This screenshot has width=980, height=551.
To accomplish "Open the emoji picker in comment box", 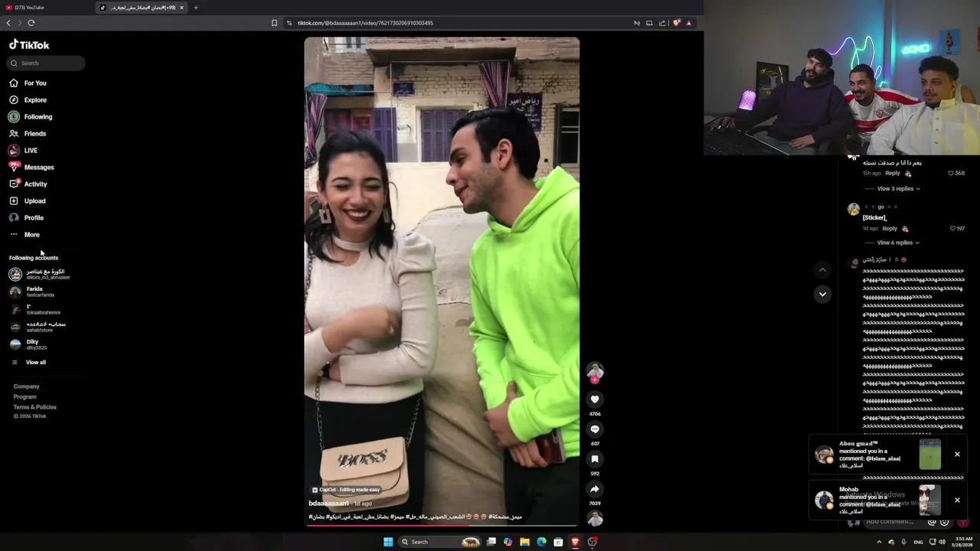I will pos(945,522).
